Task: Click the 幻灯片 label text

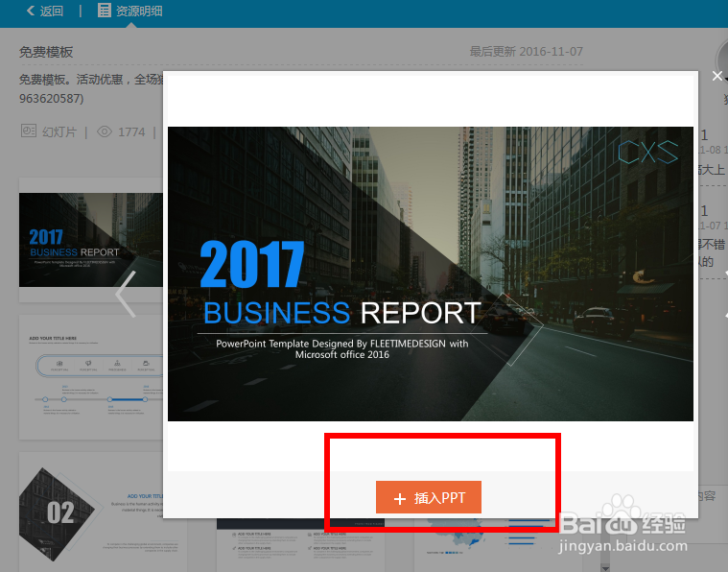Action: (59, 132)
